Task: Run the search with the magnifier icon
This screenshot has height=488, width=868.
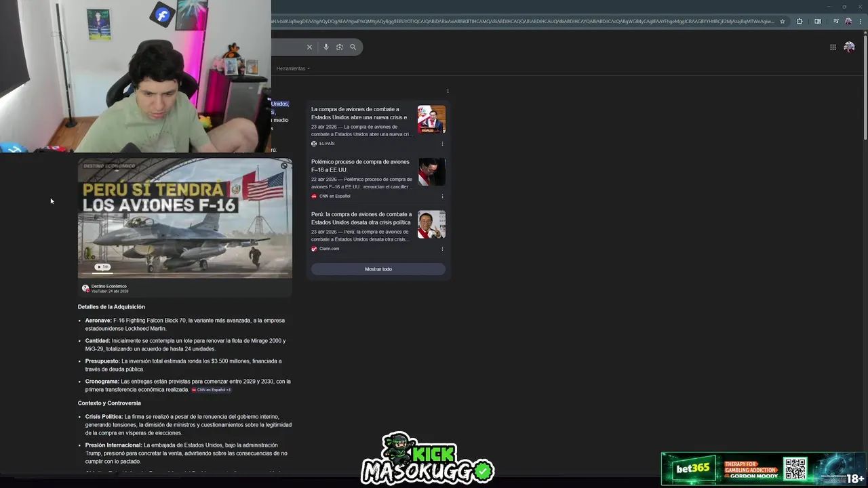Action: pyautogui.click(x=353, y=47)
